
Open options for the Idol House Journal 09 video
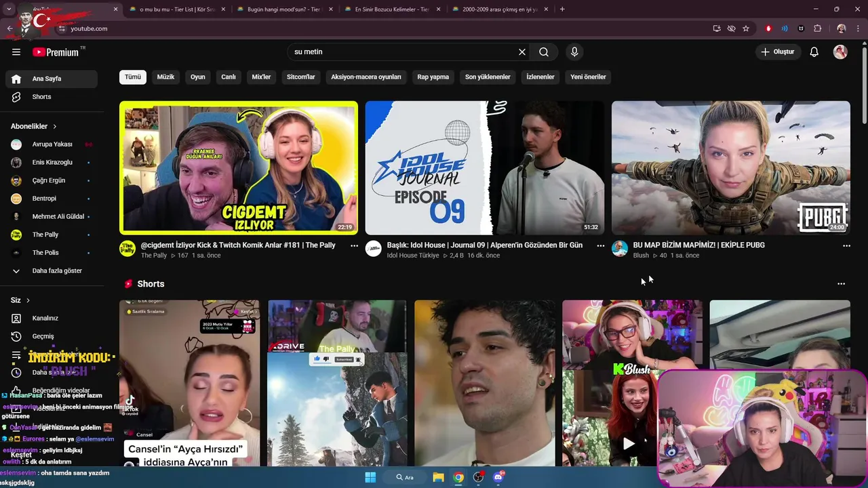(600, 246)
